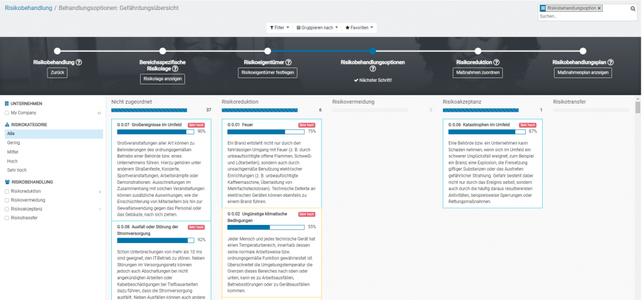This screenshot has width=644, height=300.
Task: Click help icon beside Risikoeigentümer
Action: [288, 62]
